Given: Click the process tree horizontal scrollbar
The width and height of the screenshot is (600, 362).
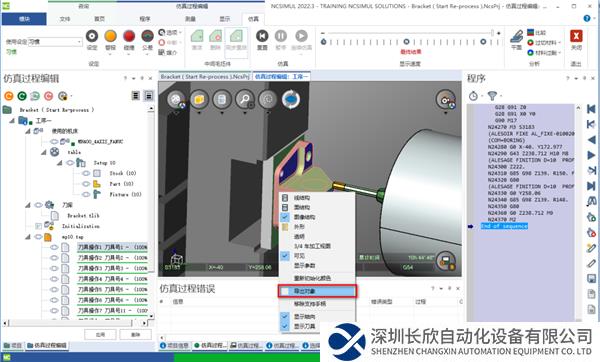Looking at the screenshot, I should 76,323.
